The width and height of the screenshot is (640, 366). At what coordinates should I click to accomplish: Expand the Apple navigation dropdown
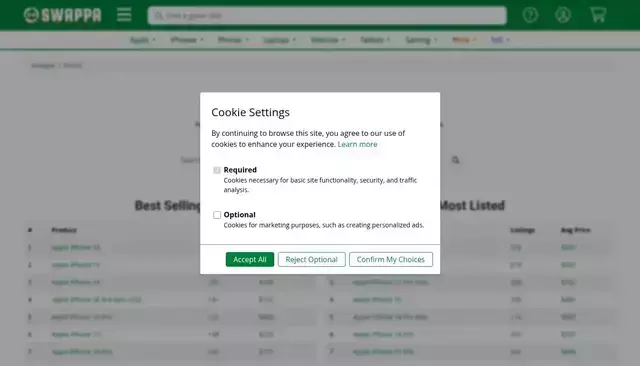click(x=142, y=40)
